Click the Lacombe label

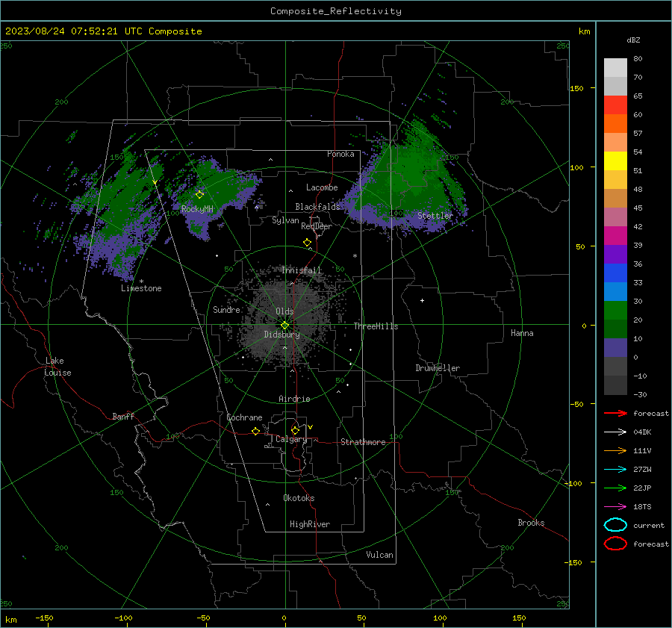pos(322,187)
